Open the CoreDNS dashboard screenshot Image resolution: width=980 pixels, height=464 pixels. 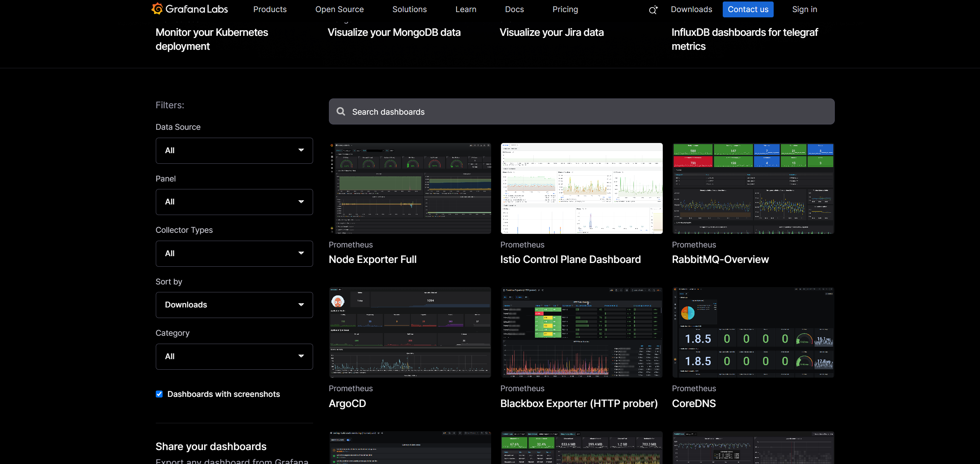click(x=753, y=332)
